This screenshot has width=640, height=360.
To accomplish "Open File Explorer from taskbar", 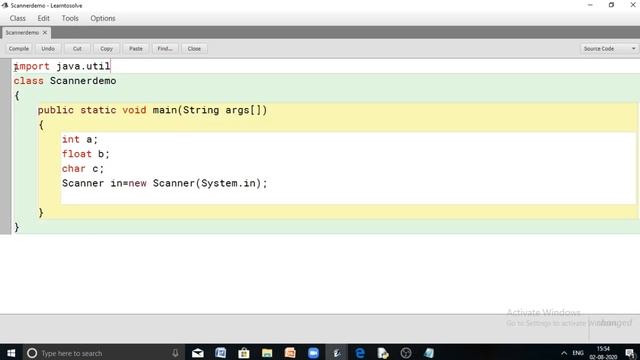I will click(x=267, y=353).
